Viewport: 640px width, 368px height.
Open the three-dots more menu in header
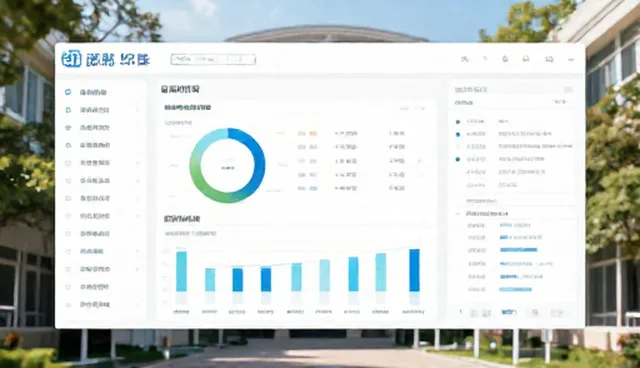(571, 60)
